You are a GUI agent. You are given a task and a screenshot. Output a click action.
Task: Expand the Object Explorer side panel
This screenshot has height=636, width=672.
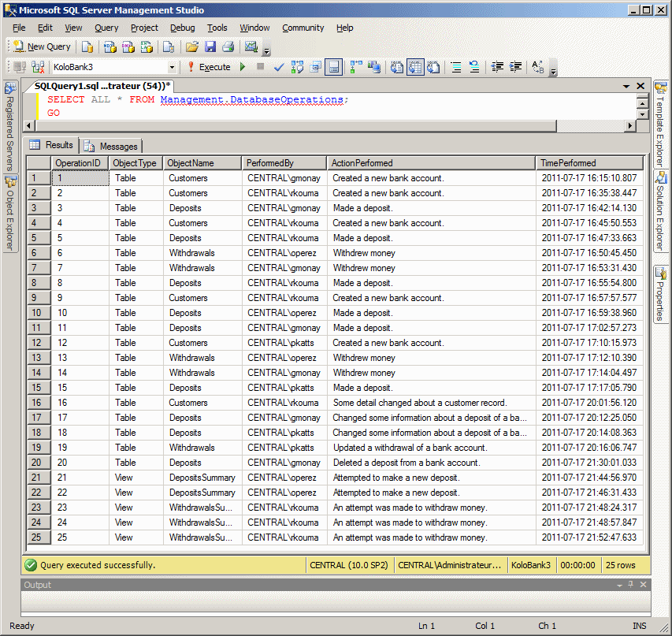(x=10, y=213)
